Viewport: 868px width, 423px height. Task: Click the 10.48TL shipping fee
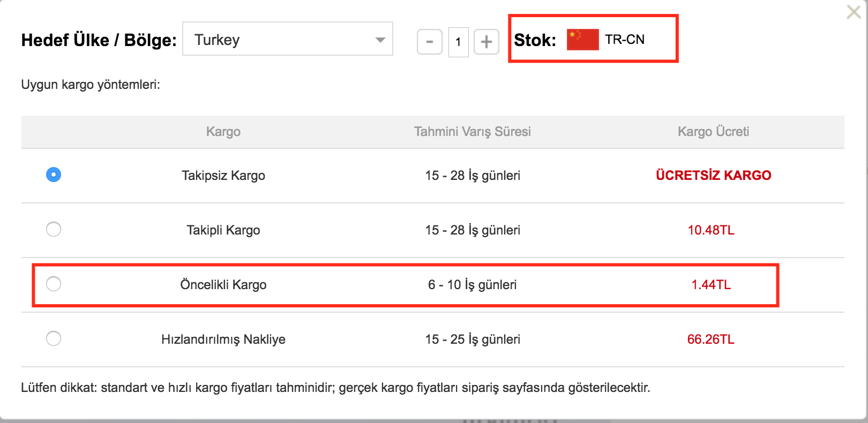(x=711, y=230)
